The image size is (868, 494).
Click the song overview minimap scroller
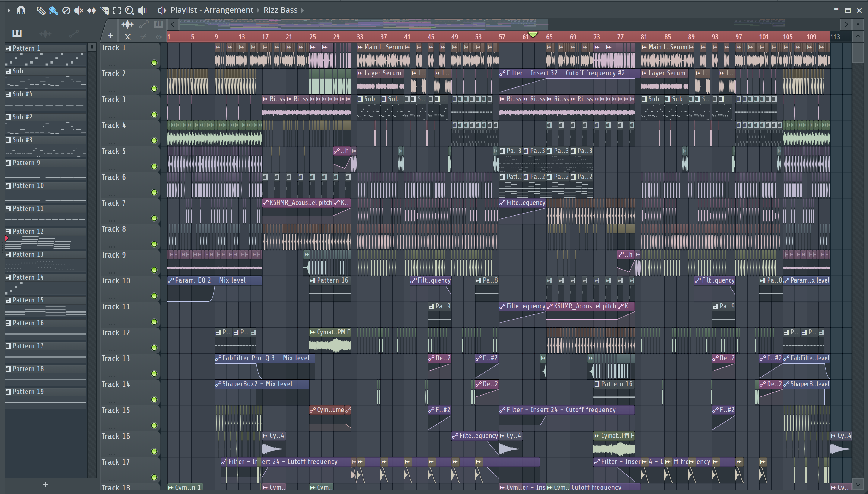[363, 24]
